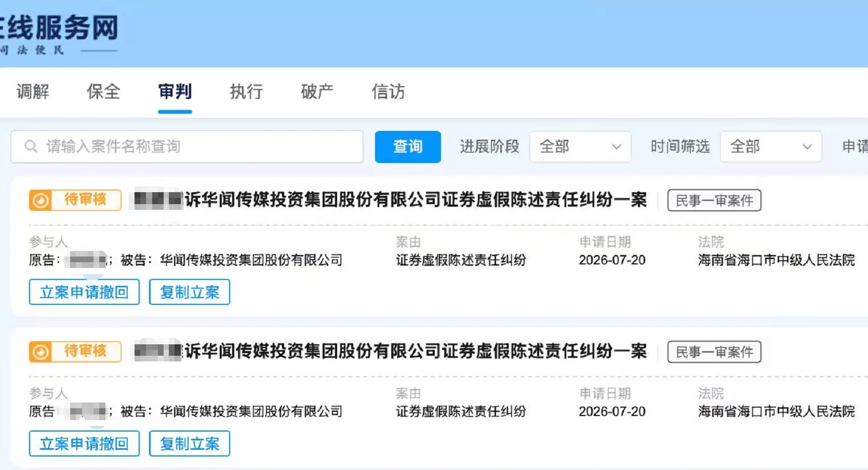The width and height of the screenshot is (868, 470).
Task: Expand the 进展阶段 dropdown
Action: click(580, 146)
